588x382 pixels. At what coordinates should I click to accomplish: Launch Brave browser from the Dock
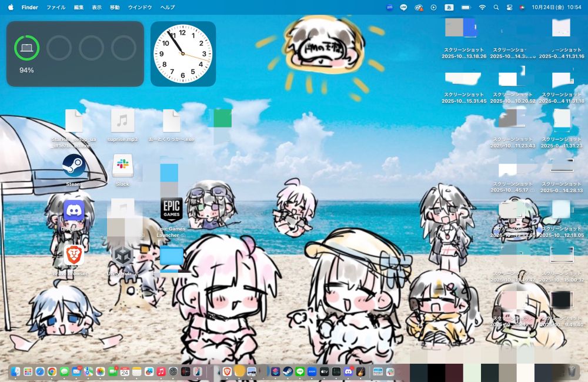click(x=227, y=371)
